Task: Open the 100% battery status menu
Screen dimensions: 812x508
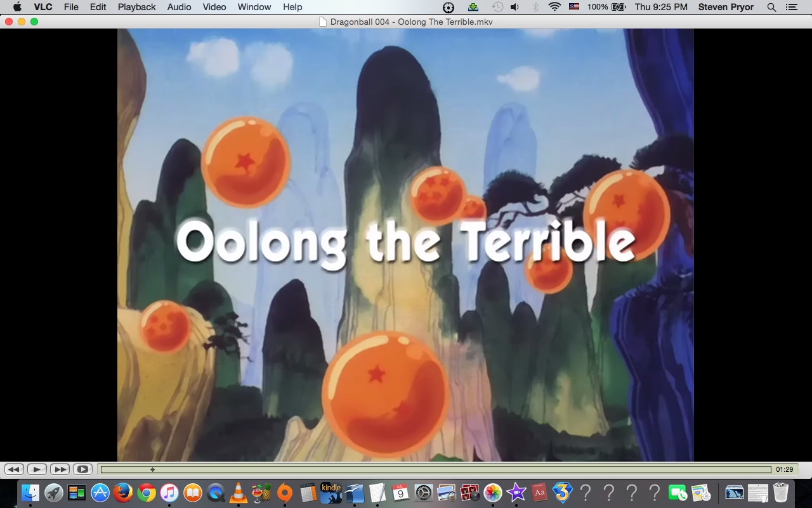Action: click(x=606, y=7)
